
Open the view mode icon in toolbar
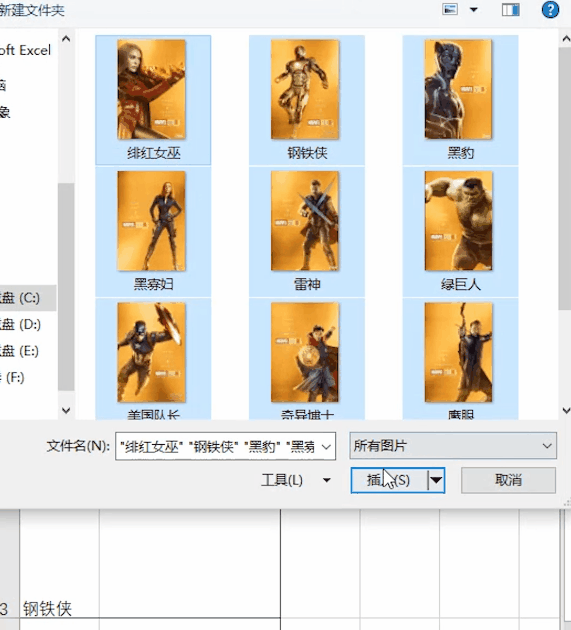[450, 9]
